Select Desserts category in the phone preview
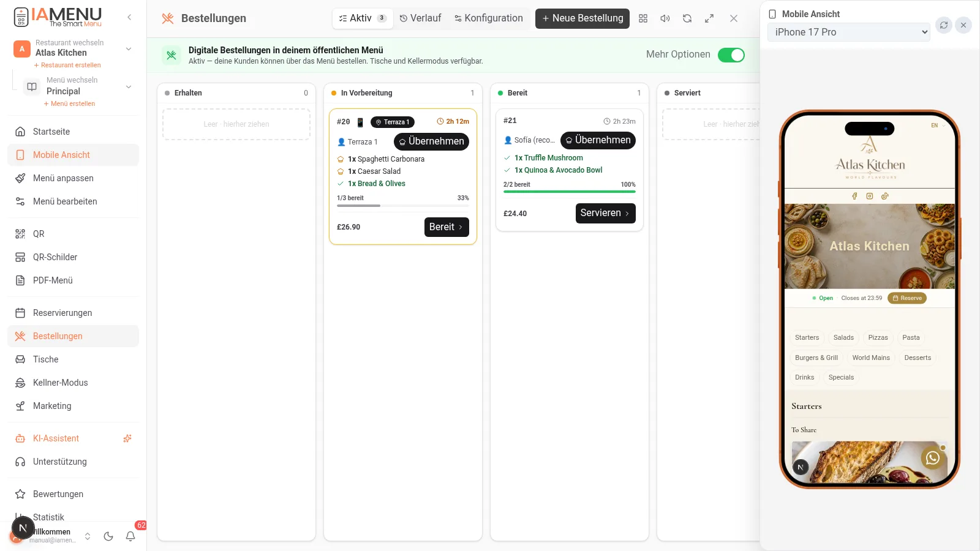The image size is (980, 551). (x=918, y=358)
